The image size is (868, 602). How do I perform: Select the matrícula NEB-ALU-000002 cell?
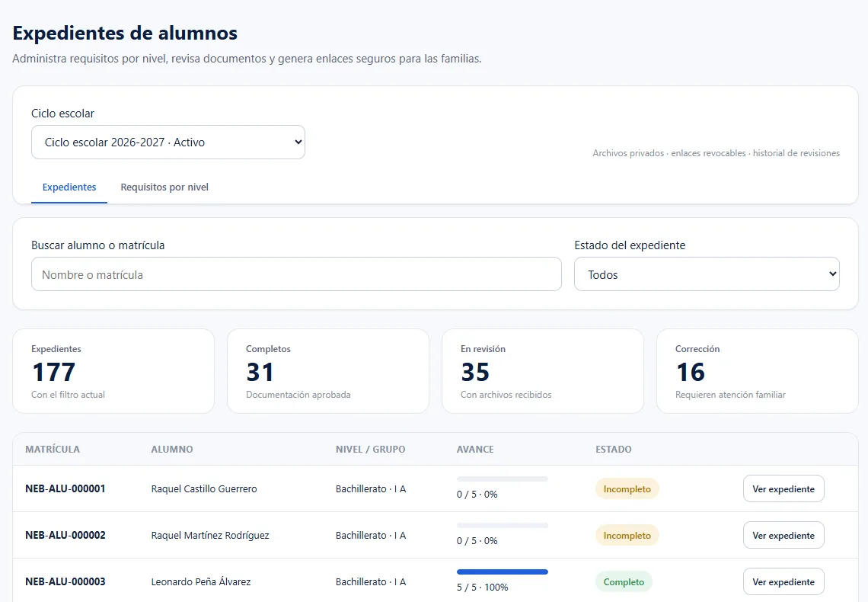pos(65,536)
